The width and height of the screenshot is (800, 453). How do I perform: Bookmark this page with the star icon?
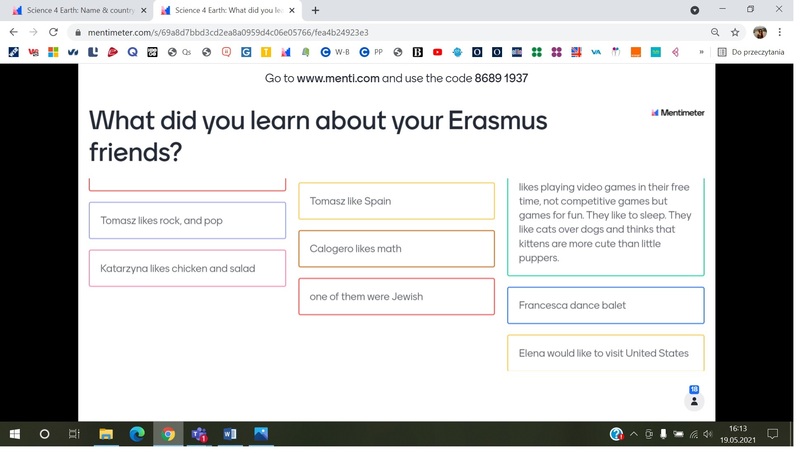point(737,32)
